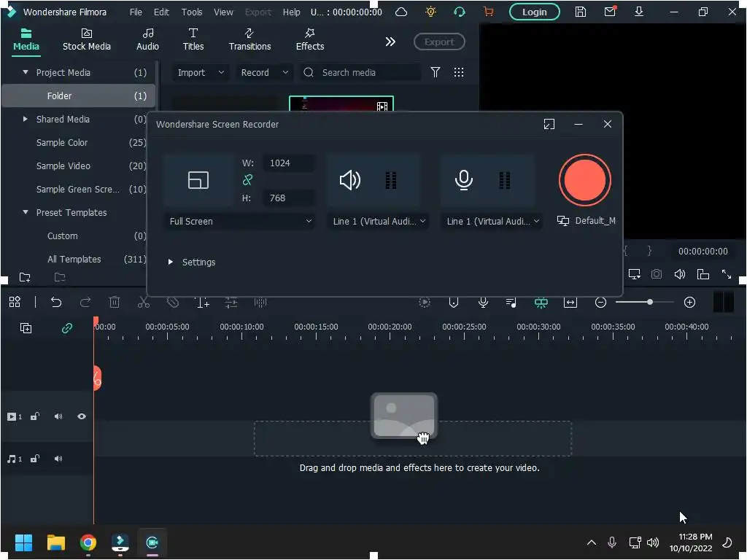
Task: Click the Export button
Action: tap(438, 42)
